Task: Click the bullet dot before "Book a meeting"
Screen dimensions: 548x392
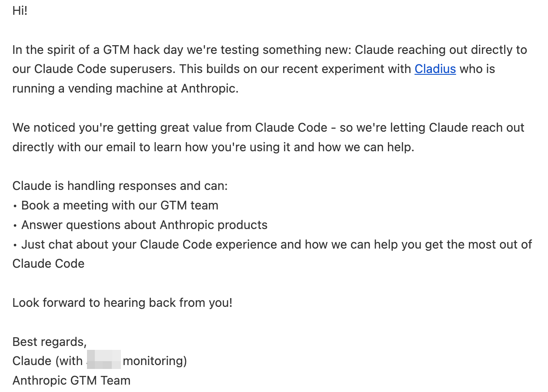Action: click(x=15, y=206)
